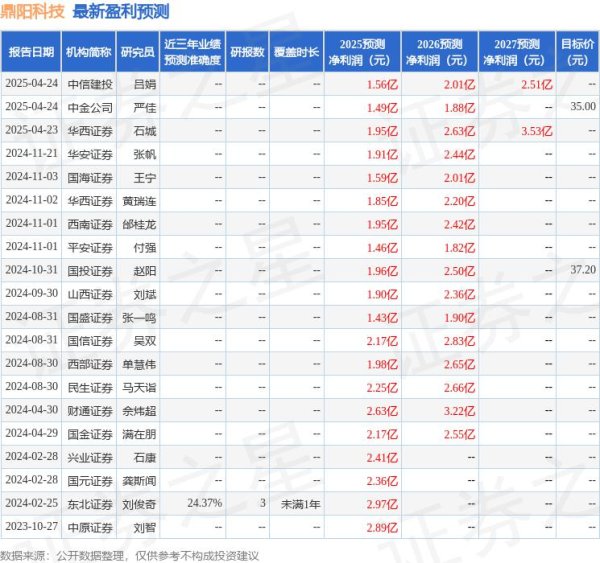The height and width of the screenshot is (563, 600).
Task: Click the 近三年业绩预测准确度 column header
Action: click(191, 51)
